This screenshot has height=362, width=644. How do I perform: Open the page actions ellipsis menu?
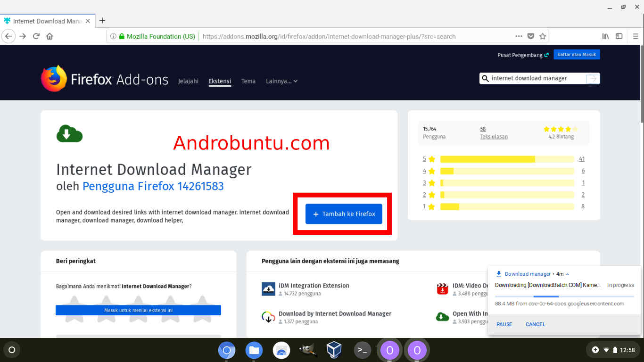click(519, 36)
